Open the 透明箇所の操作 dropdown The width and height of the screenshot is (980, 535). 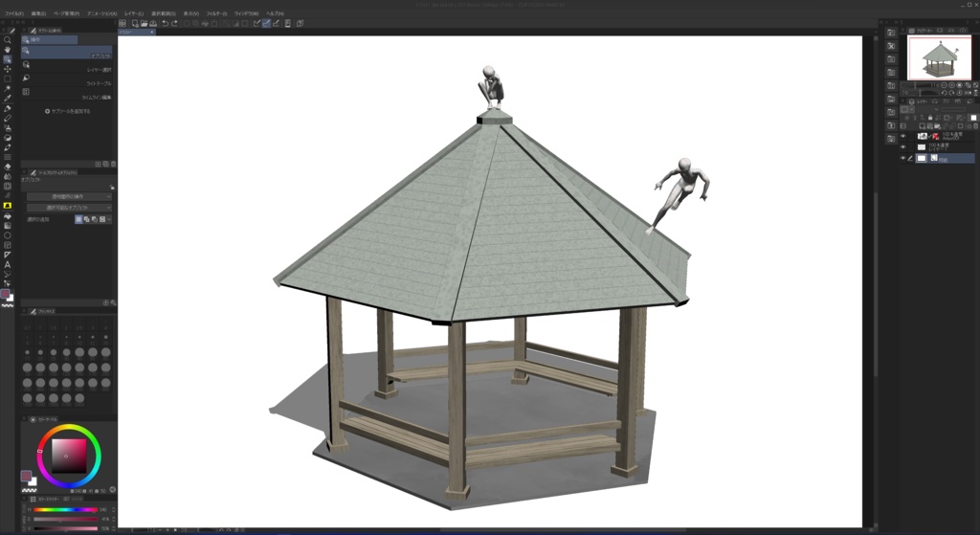pos(69,196)
